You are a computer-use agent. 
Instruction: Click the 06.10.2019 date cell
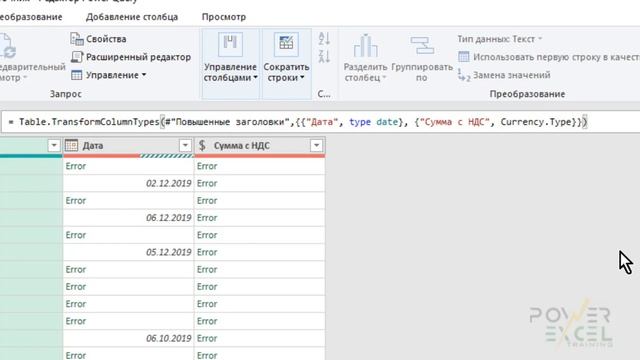pyautogui.click(x=128, y=338)
